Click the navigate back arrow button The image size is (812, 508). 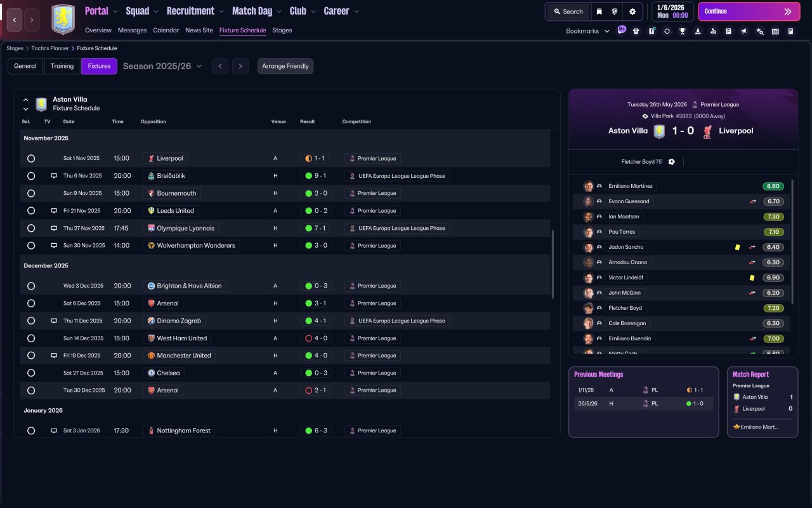pyautogui.click(x=14, y=20)
